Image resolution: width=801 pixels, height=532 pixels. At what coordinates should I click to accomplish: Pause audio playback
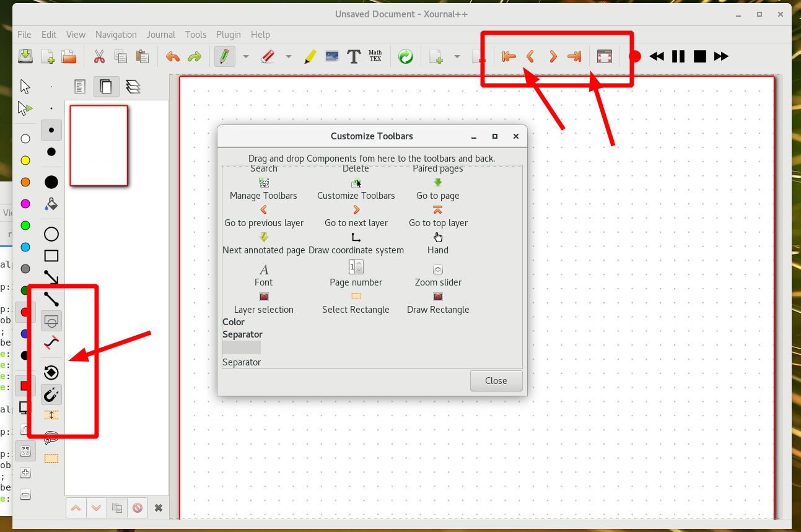[678, 56]
